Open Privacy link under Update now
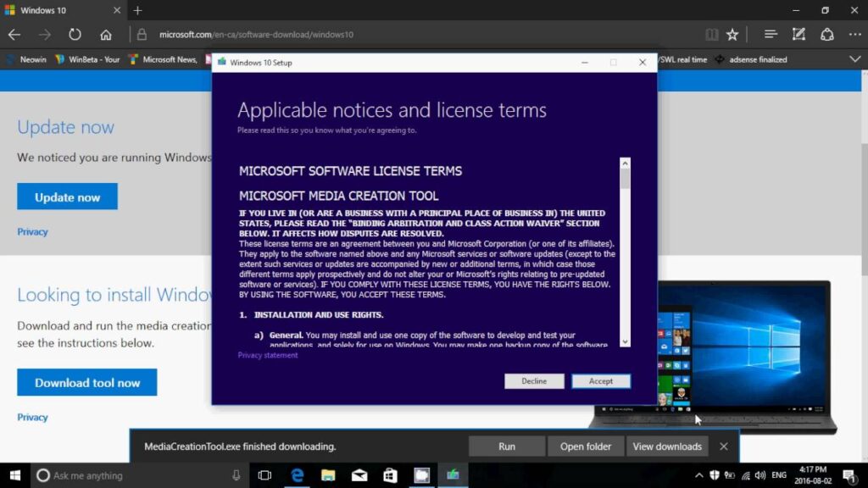This screenshot has width=868, height=488. 33,232
